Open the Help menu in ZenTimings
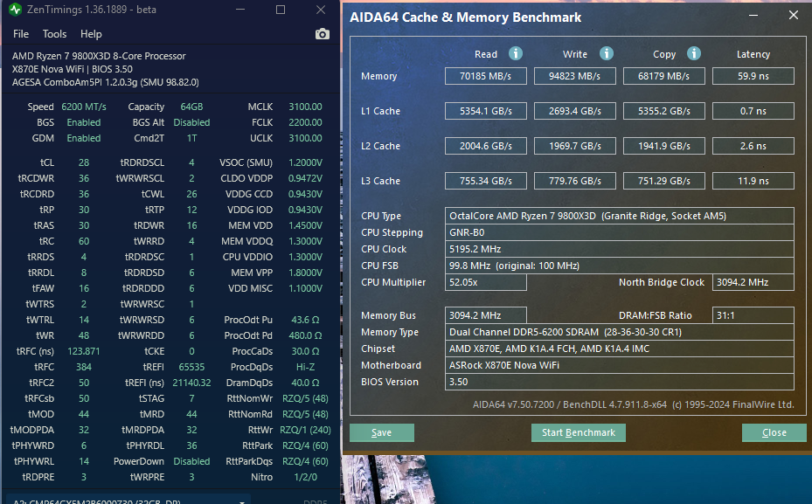Image resolution: width=812 pixels, height=504 pixels. [x=91, y=34]
